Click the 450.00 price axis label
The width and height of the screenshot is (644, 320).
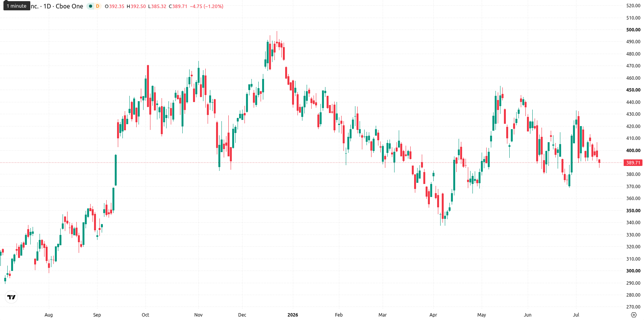click(x=633, y=90)
